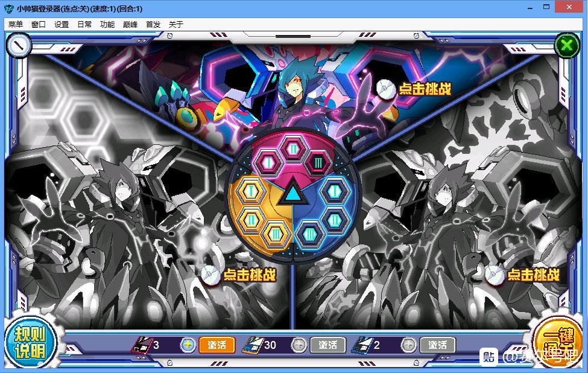Choose the pink hexagon level III icon

318,163
